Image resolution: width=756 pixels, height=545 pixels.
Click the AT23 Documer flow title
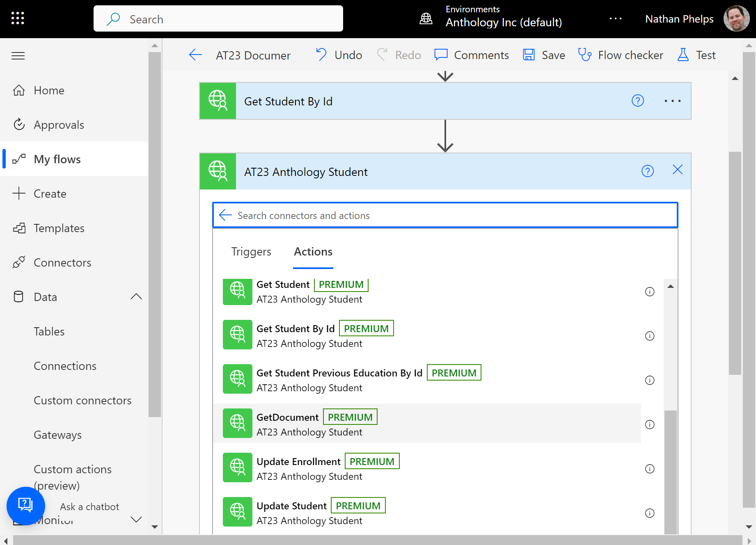pos(253,55)
